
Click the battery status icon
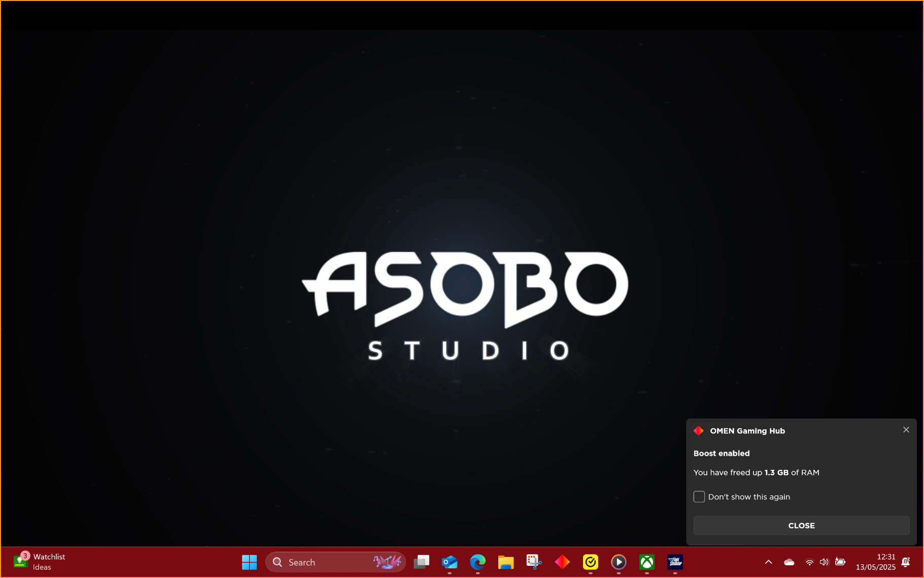click(840, 562)
